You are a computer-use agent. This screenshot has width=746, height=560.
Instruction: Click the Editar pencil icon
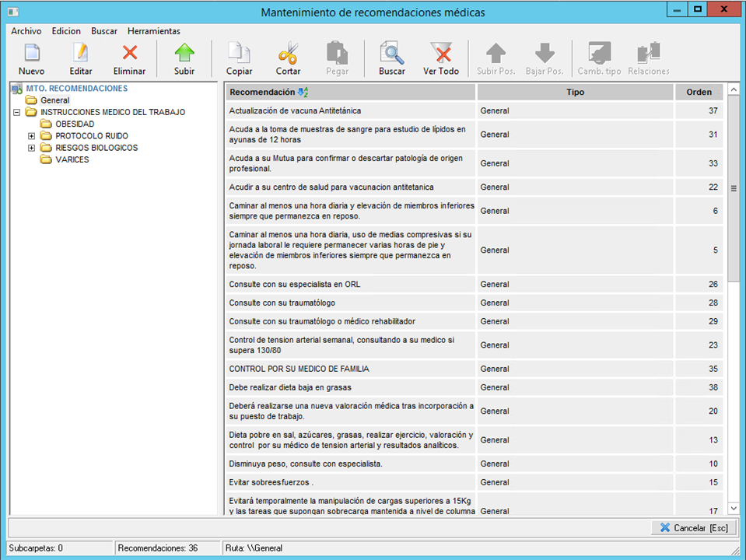[80, 54]
